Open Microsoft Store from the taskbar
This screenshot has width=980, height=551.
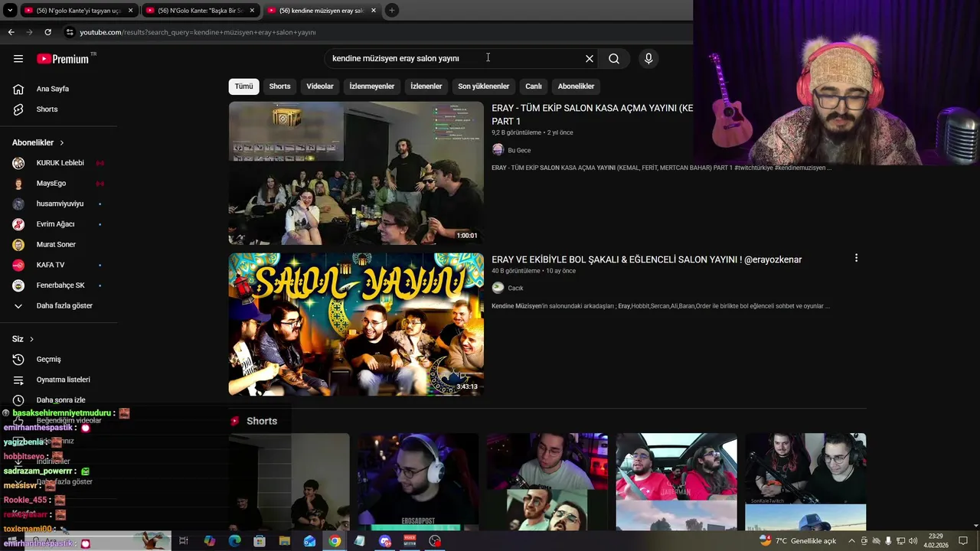(260, 541)
